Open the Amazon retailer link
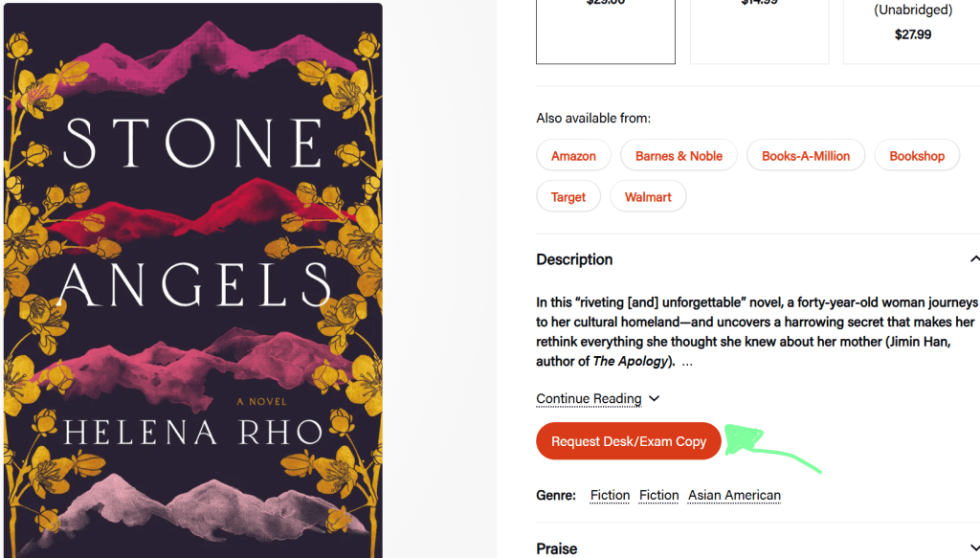Viewport: 980px width, 558px height. click(x=573, y=156)
